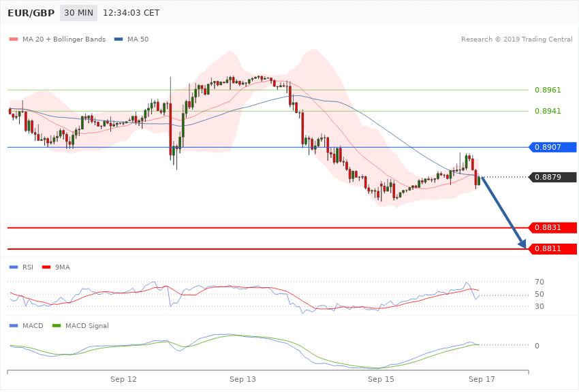
Task: Click the MACD legend label
Action: [33, 325]
